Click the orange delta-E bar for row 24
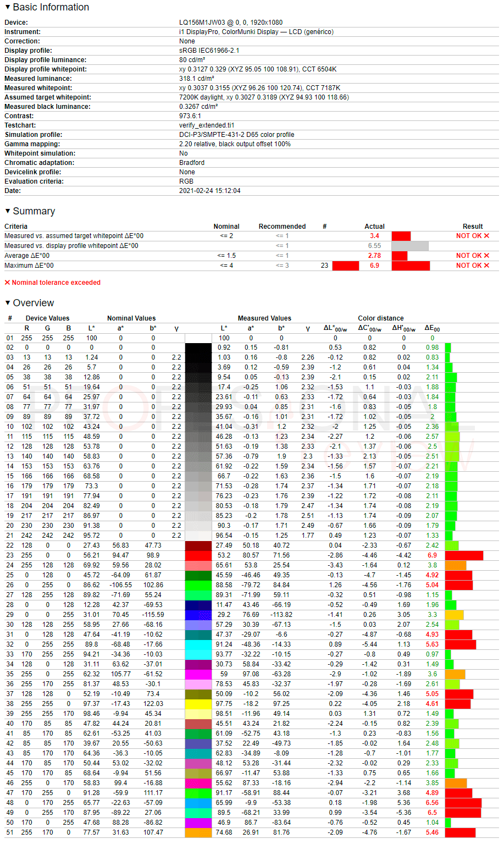The image size is (504, 844). pyautogui.click(x=456, y=565)
